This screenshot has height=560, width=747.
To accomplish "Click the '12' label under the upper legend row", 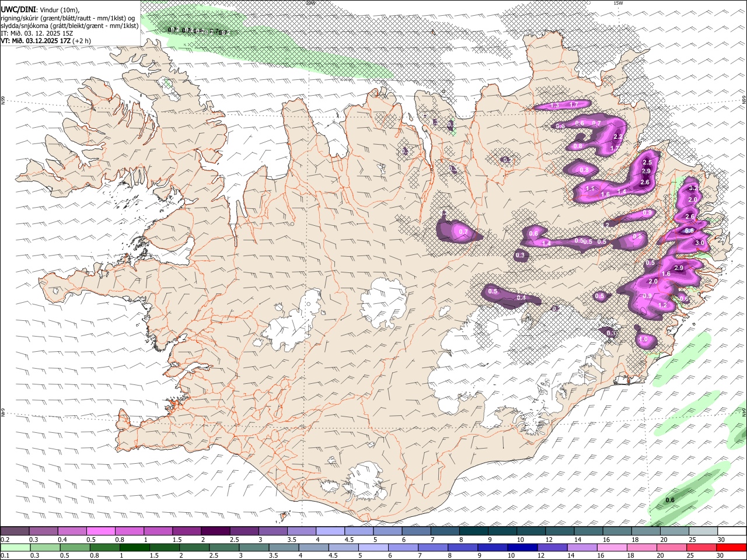I will click(x=549, y=540).
